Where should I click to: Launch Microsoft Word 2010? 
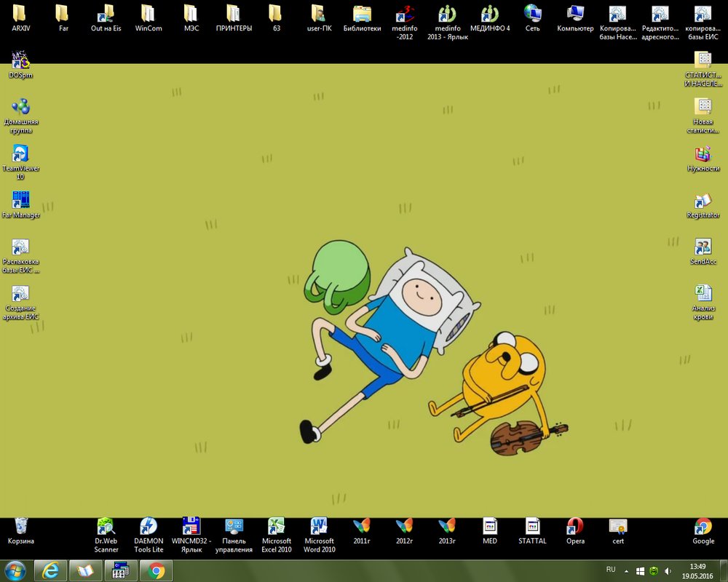(320, 535)
